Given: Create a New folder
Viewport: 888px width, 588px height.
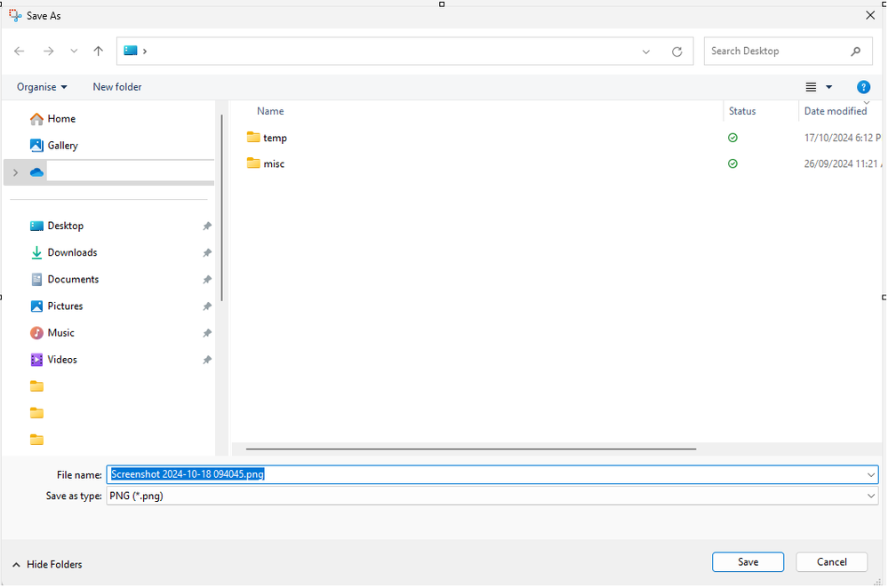Looking at the screenshot, I should [117, 86].
